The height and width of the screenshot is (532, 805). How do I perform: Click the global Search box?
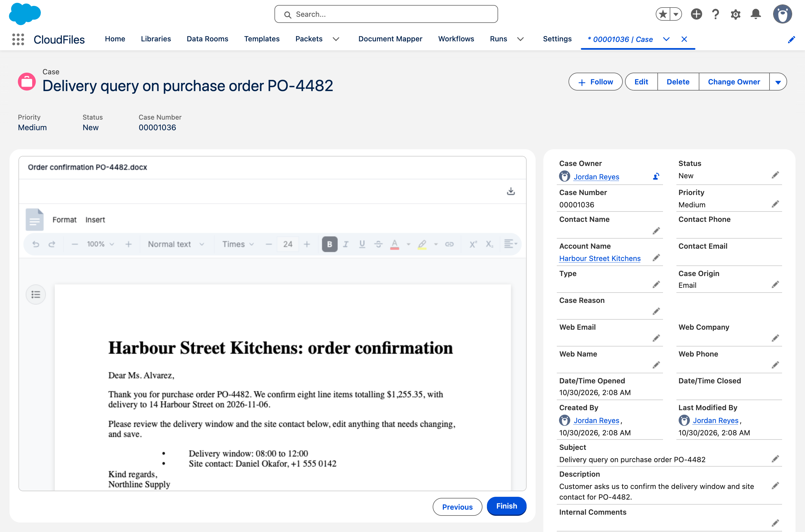coord(386,14)
